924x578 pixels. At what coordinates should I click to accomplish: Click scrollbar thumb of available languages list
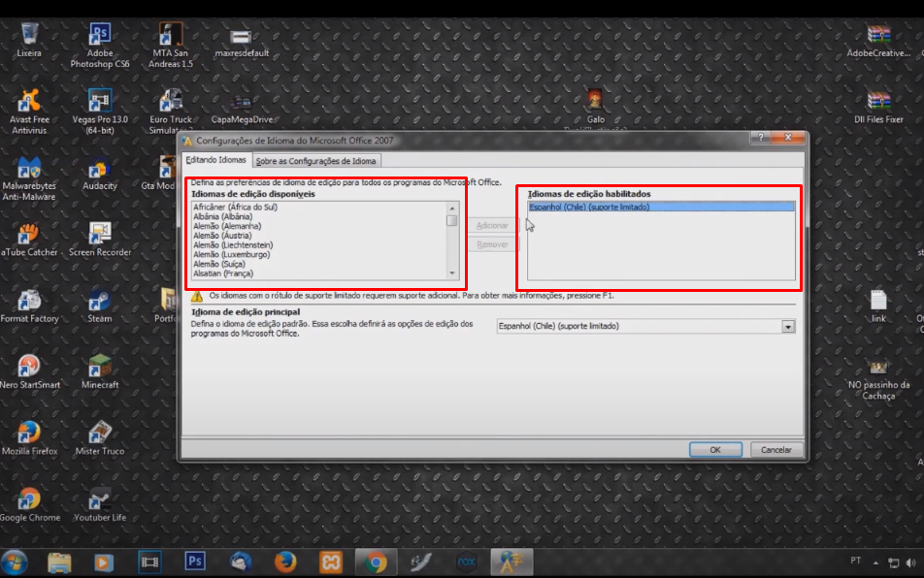(452, 221)
